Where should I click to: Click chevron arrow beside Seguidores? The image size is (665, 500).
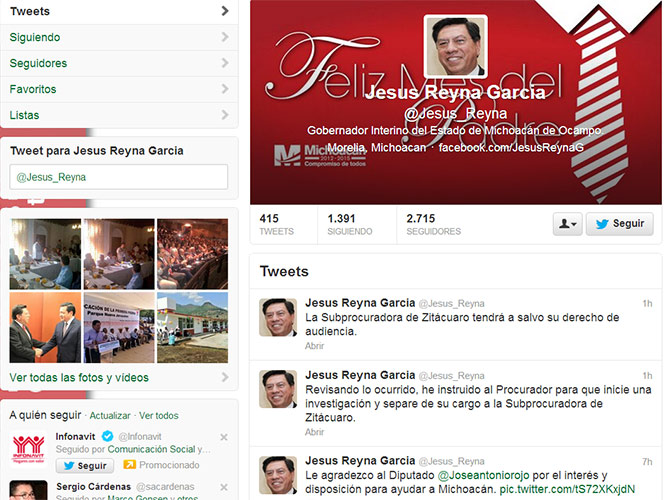pyautogui.click(x=225, y=63)
